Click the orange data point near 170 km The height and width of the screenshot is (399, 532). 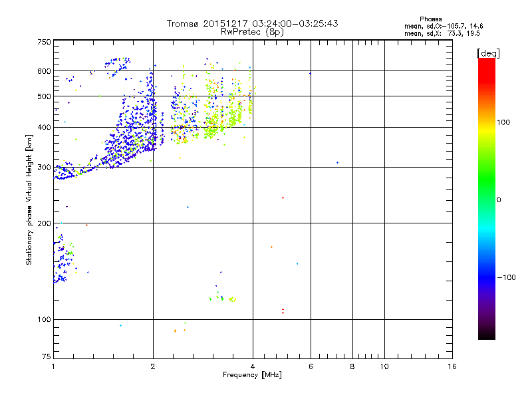tap(271, 247)
